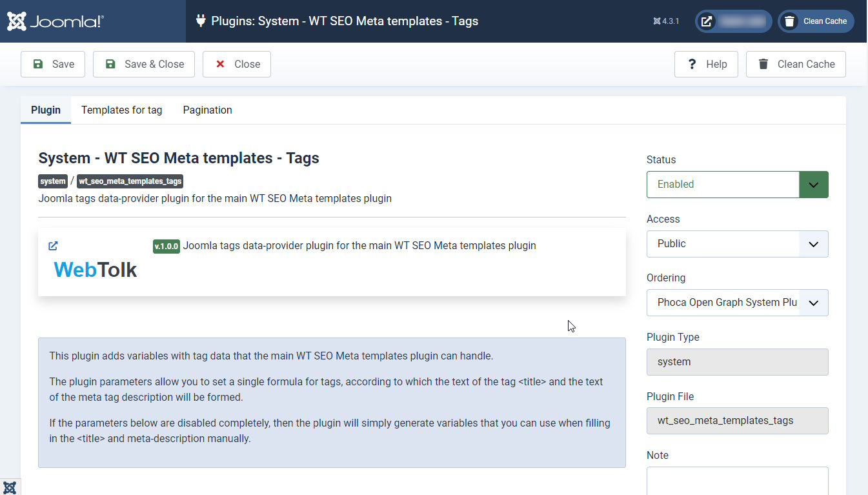
Task: Open the Pagination tab
Action: pos(207,110)
